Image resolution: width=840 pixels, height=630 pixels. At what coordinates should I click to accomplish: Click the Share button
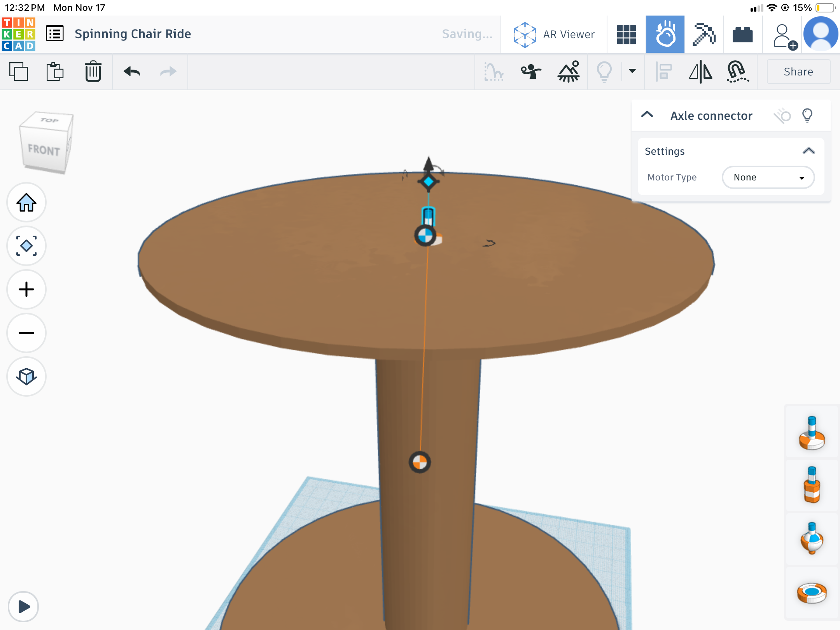[798, 72]
